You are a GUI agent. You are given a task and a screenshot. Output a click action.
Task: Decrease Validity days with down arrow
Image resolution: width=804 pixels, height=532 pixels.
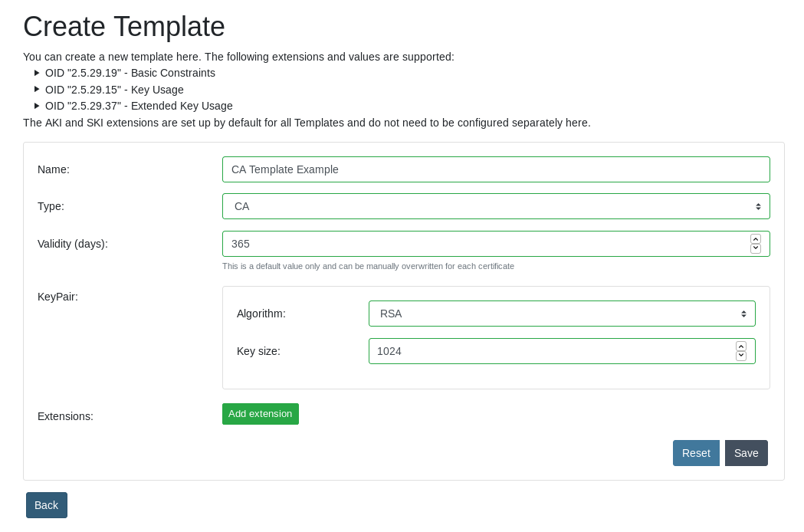point(756,248)
